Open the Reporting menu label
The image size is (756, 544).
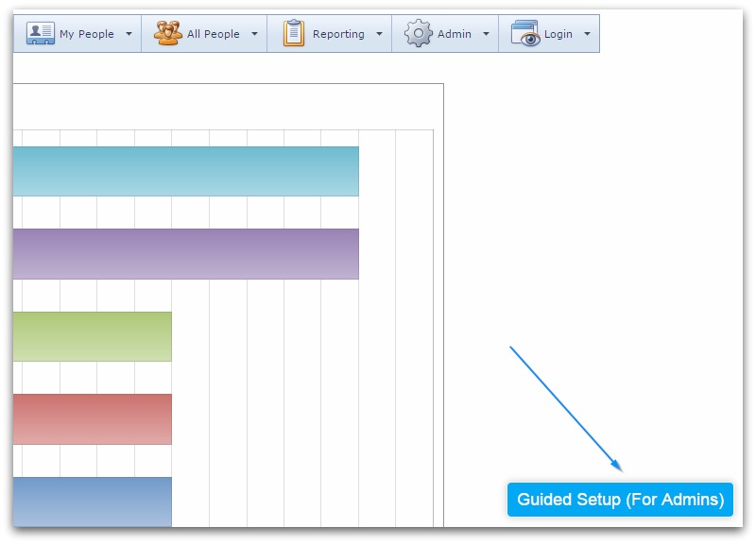coord(338,34)
